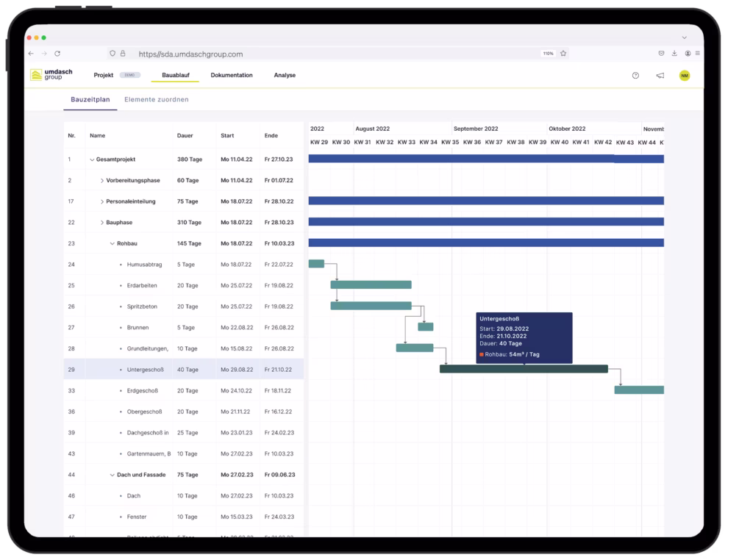The height and width of the screenshot is (560, 753).
Task: Click the orange Rohbau swatch in tooltip
Action: click(481, 355)
